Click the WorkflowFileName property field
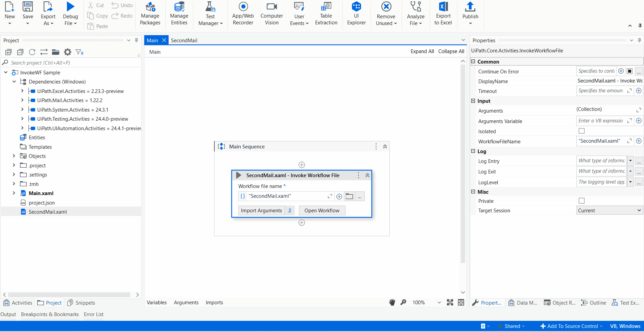This screenshot has height=332, width=644. 602,141
